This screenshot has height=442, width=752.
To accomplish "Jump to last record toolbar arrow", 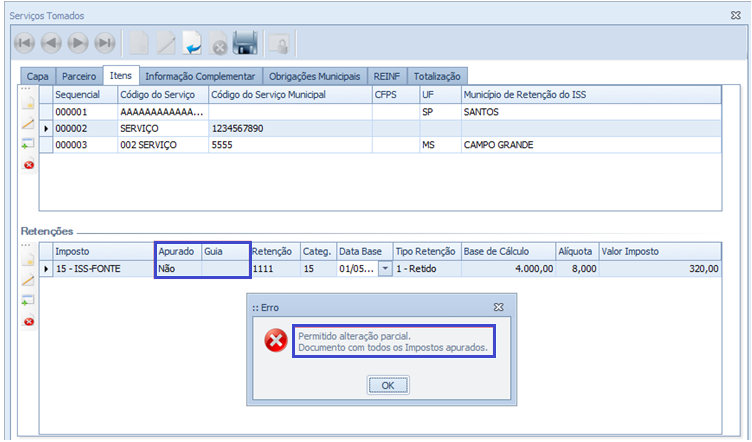I will coord(103,43).
